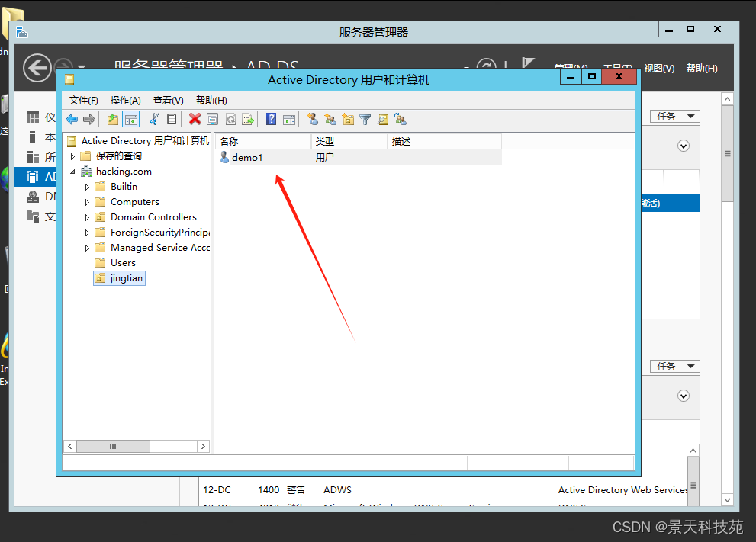Click the tree pane horizontal scrollbar thumb

tap(113, 446)
